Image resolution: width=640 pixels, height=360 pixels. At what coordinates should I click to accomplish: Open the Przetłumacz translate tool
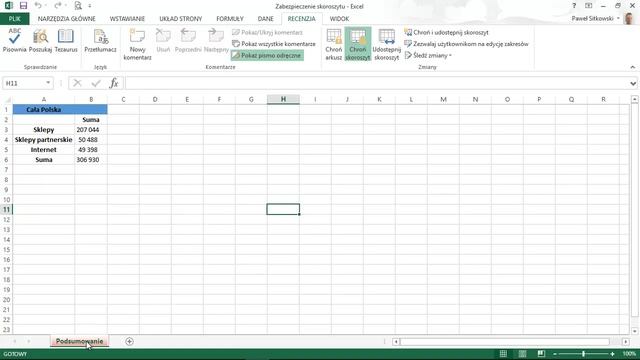tap(100, 41)
